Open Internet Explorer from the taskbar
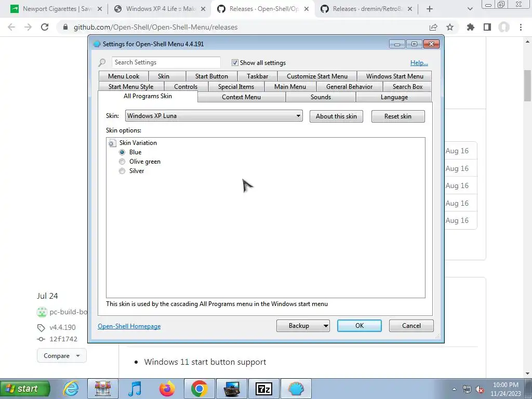 click(71, 389)
